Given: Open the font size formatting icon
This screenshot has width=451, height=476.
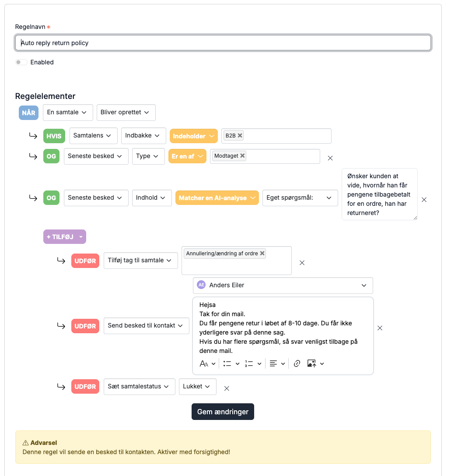Looking at the screenshot, I should pos(204,363).
